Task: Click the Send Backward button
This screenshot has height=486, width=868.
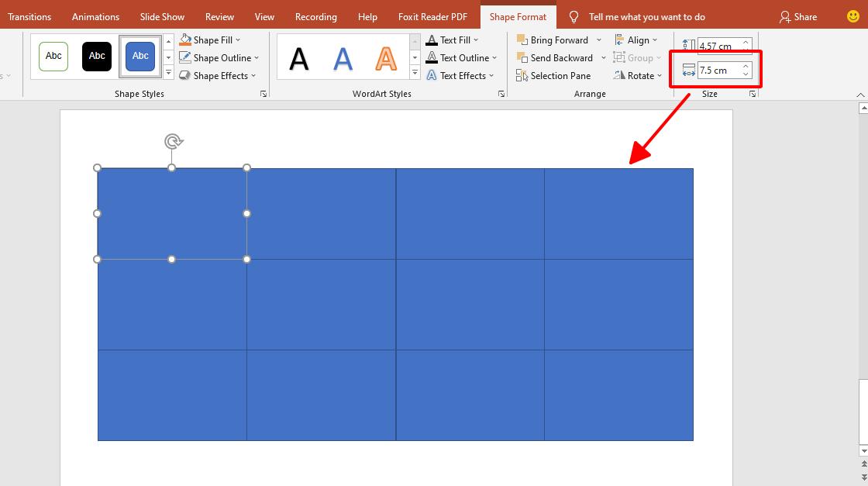Action: pyautogui.click(x=555, y=57)
